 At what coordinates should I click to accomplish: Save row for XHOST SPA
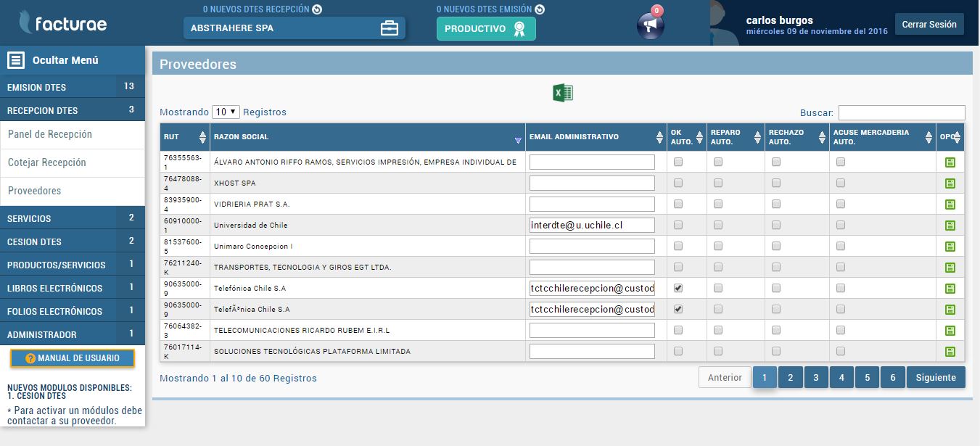pyautogui.click(x=950, y=183)
